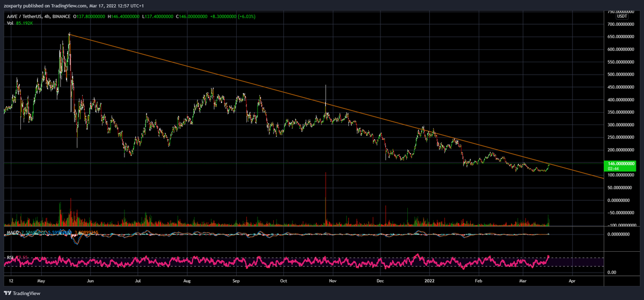Click the Sep label on time axis

click(x=236, y=280)
